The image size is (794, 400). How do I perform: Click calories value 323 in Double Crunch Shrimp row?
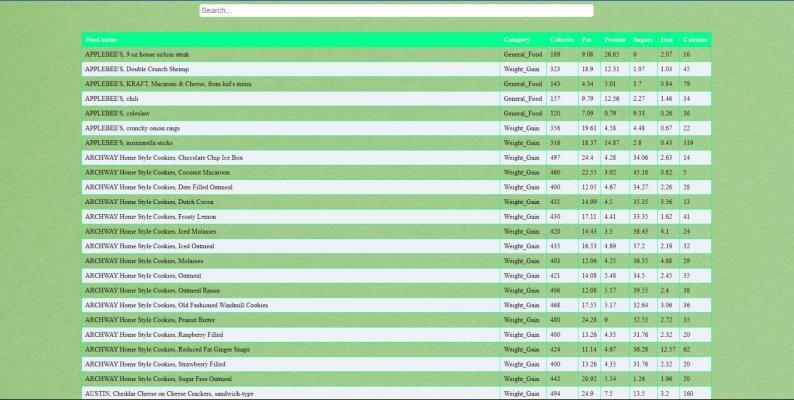click(x=555, y=69)
